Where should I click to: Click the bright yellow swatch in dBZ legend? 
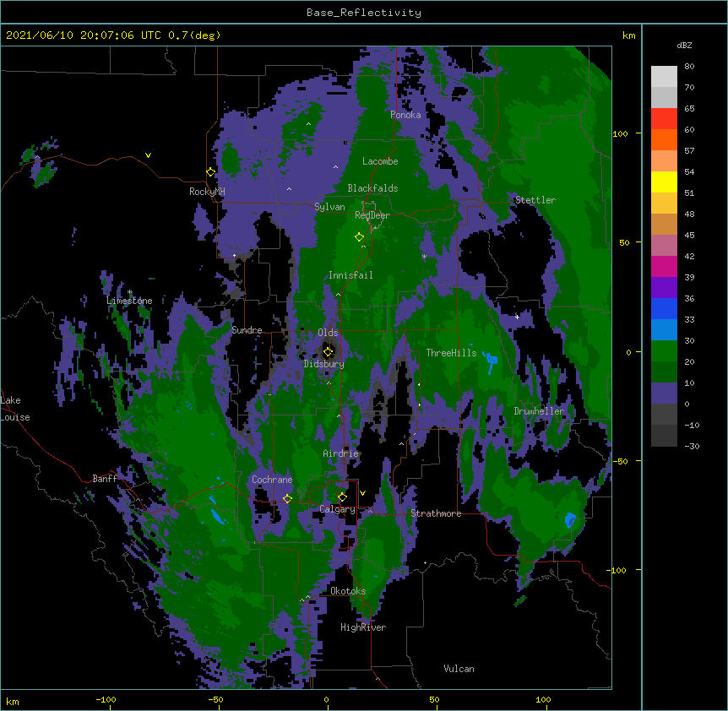pos(664,182)
